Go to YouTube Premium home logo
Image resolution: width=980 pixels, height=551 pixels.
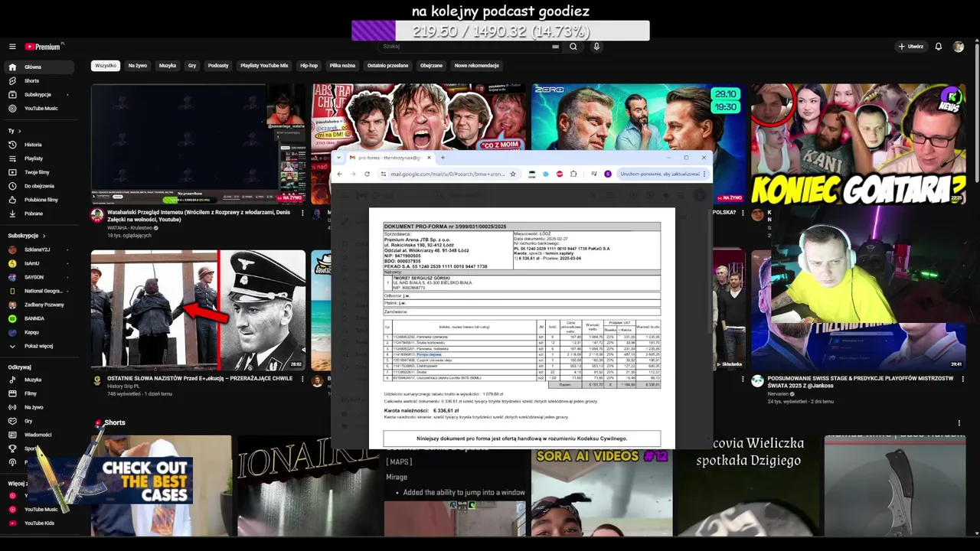(42, 47)
